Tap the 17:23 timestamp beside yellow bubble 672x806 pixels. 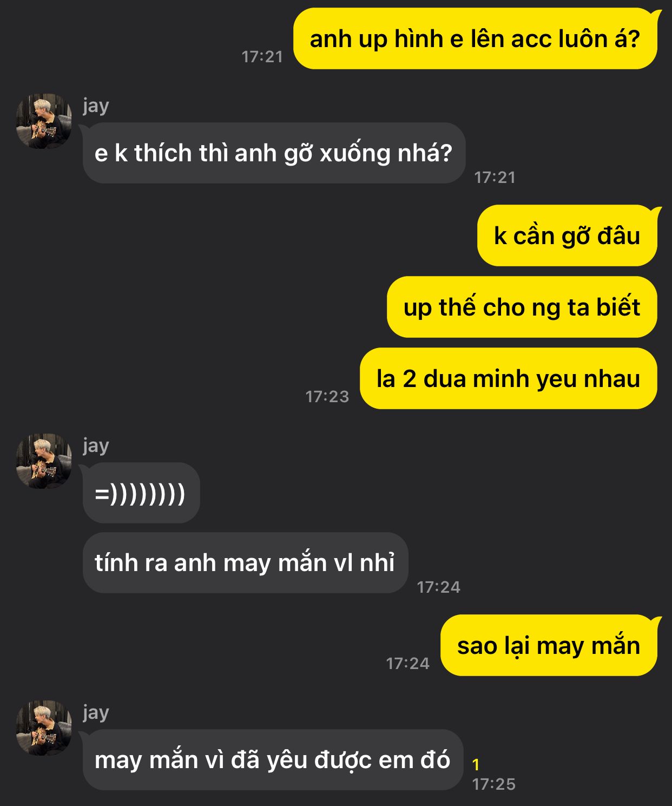pyautogui.click(x=327, y=397)
